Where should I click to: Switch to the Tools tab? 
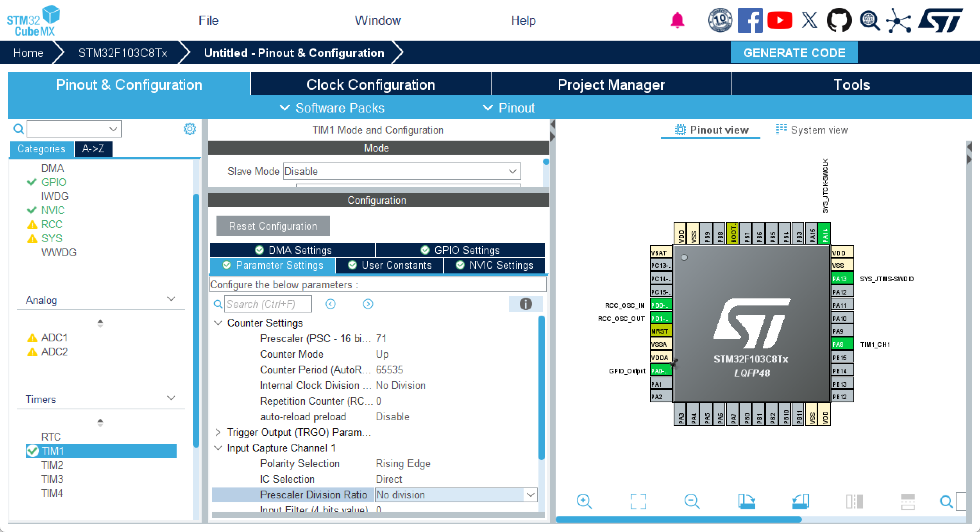click(852, 84)
